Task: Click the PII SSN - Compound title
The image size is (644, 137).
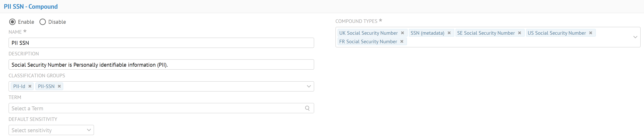Action: pos(31,6)
